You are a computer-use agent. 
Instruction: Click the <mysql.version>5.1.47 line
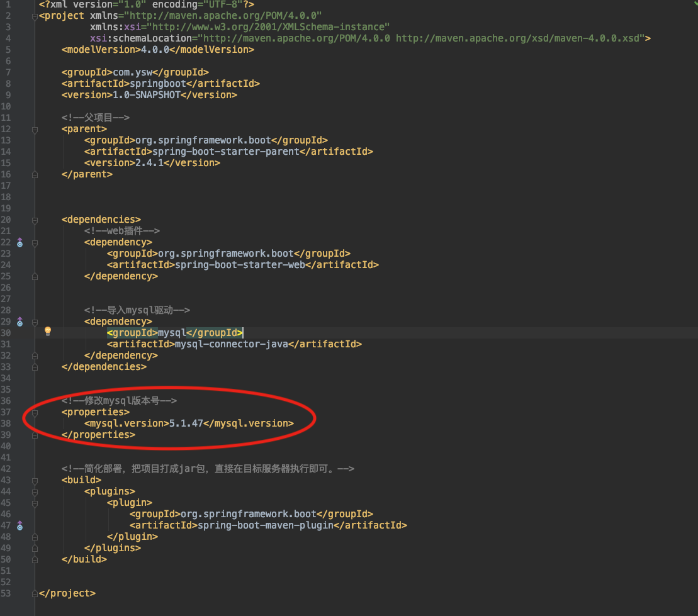click(x=189, y=423)
